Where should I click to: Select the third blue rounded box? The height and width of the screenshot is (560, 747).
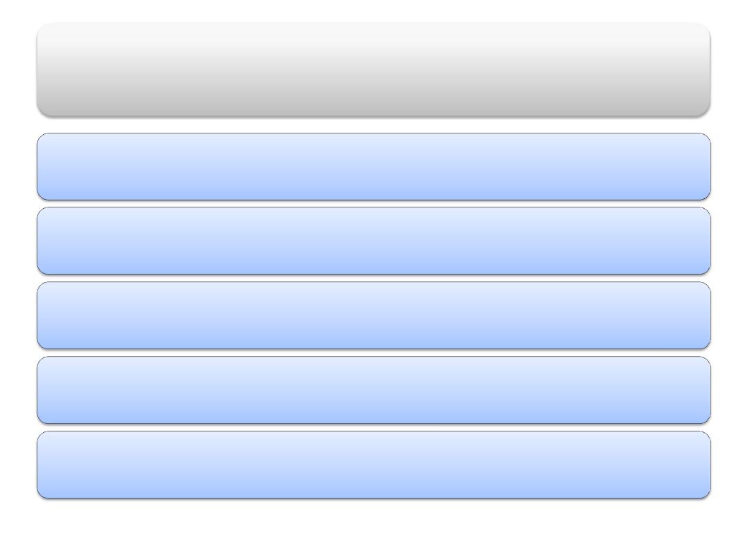(373, 315)
